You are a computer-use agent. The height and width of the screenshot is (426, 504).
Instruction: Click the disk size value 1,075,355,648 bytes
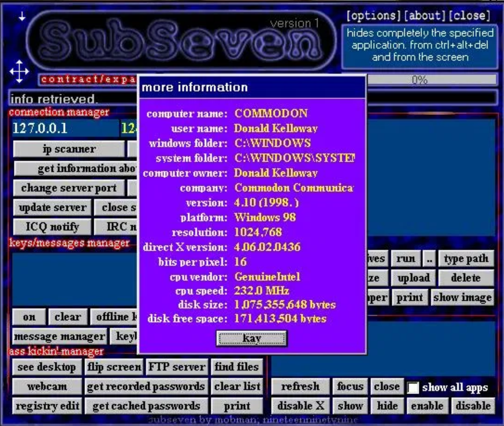285,305
